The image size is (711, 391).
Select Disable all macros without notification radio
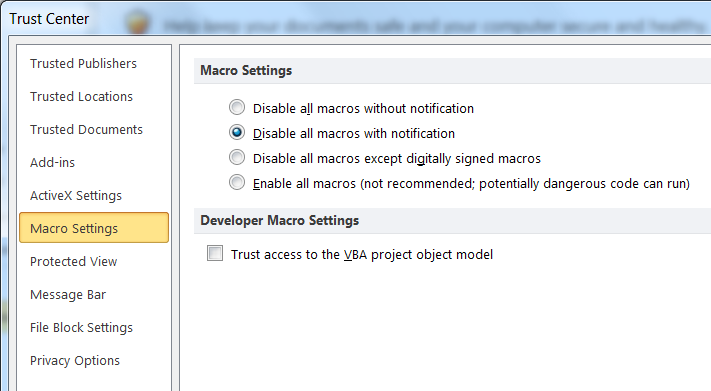[x=237, y=108]
